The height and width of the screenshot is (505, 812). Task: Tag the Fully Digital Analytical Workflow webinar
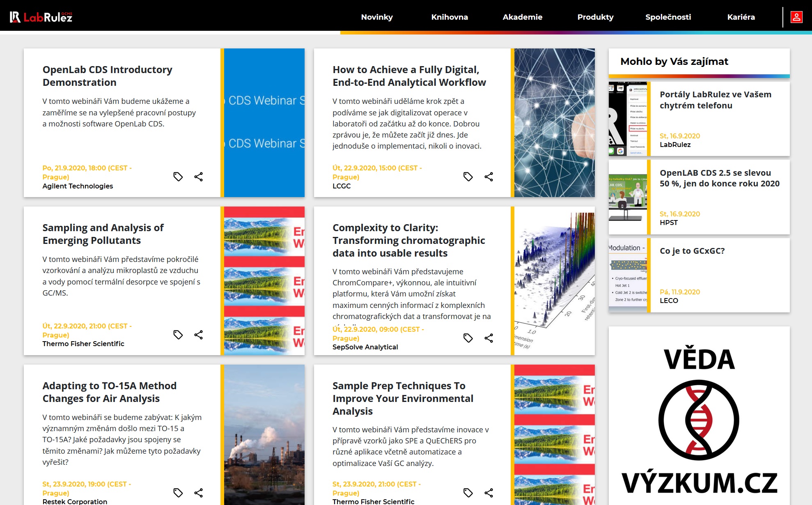(468, 177)
